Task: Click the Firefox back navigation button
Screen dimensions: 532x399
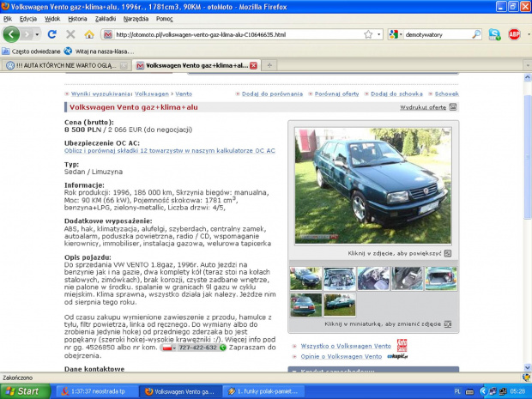Action: coord(11,34)
